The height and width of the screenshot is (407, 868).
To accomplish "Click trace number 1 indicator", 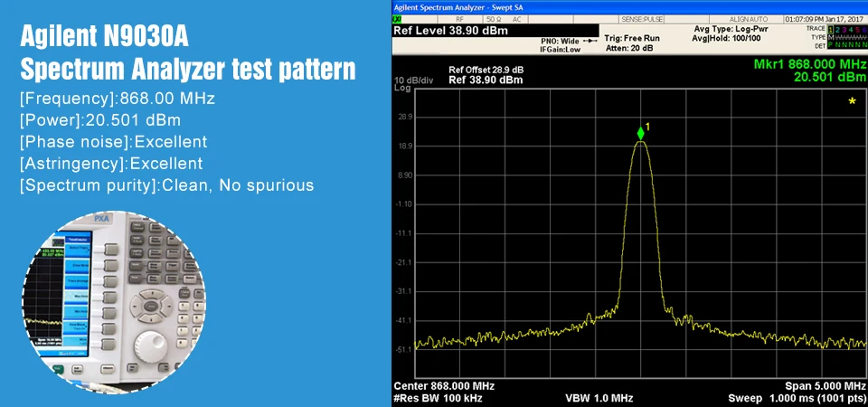I will (830, 29).
